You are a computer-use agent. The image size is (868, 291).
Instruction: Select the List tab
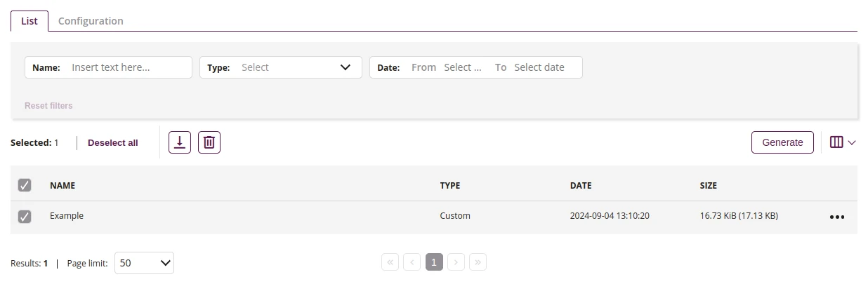[29, 21]
